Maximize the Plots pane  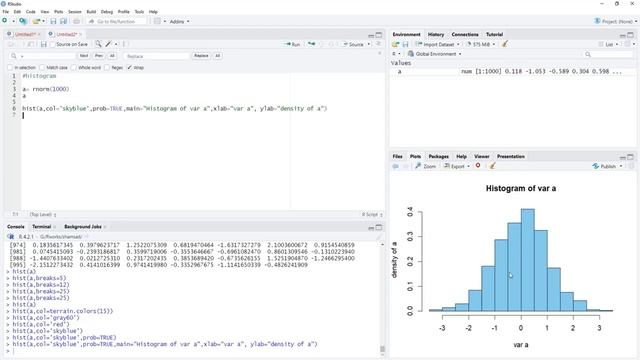[631, 157]
